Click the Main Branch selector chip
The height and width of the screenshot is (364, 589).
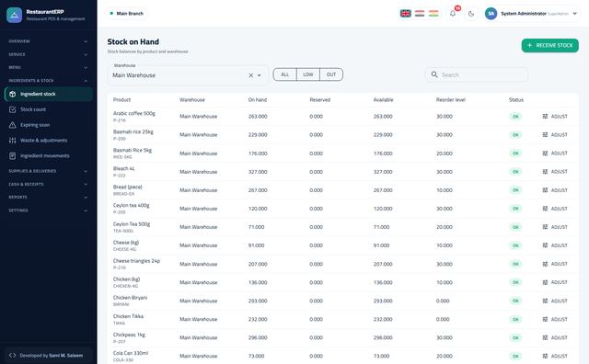tap(127, 14)
